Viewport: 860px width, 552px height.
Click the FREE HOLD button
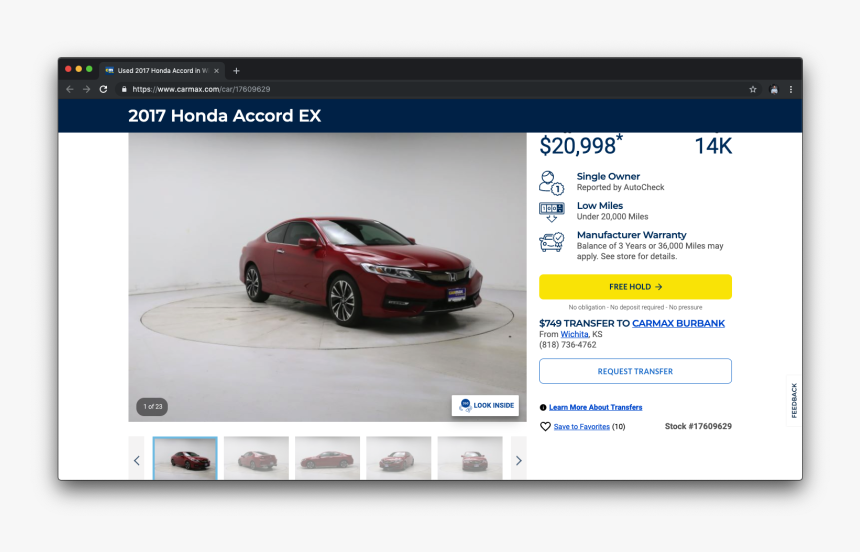click(x=635, y=287)
